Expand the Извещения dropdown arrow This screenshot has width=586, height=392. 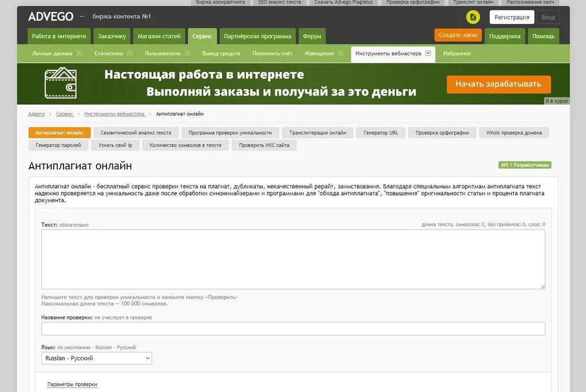[x=340, y=53]
